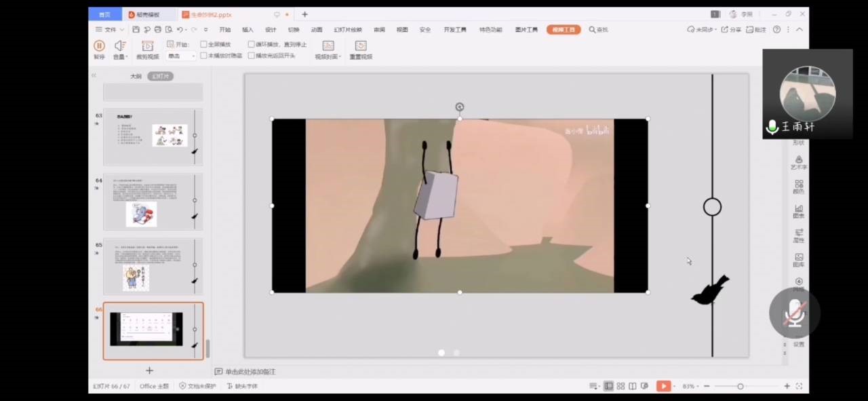Open the three-dot more options menu
The image size is (868, 401).
pyautogui.click(x=789, y=30)
